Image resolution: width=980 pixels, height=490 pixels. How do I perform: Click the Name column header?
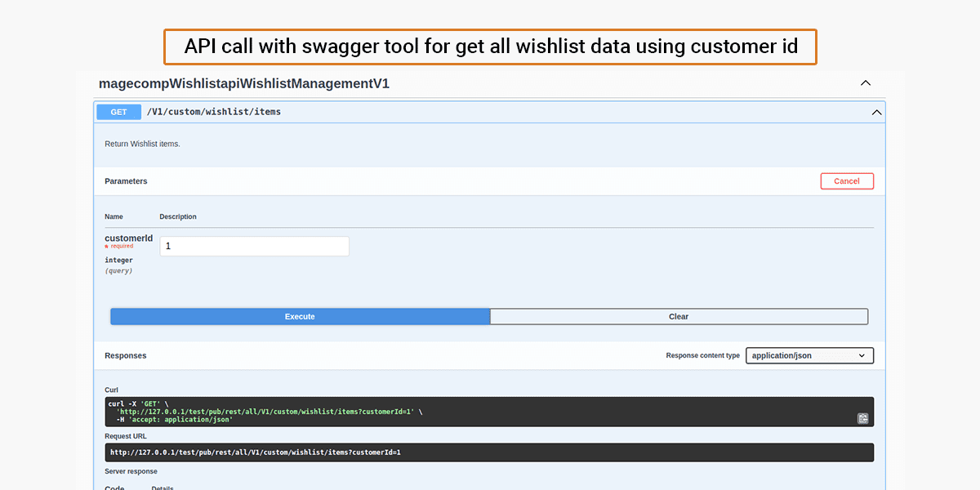114,217
